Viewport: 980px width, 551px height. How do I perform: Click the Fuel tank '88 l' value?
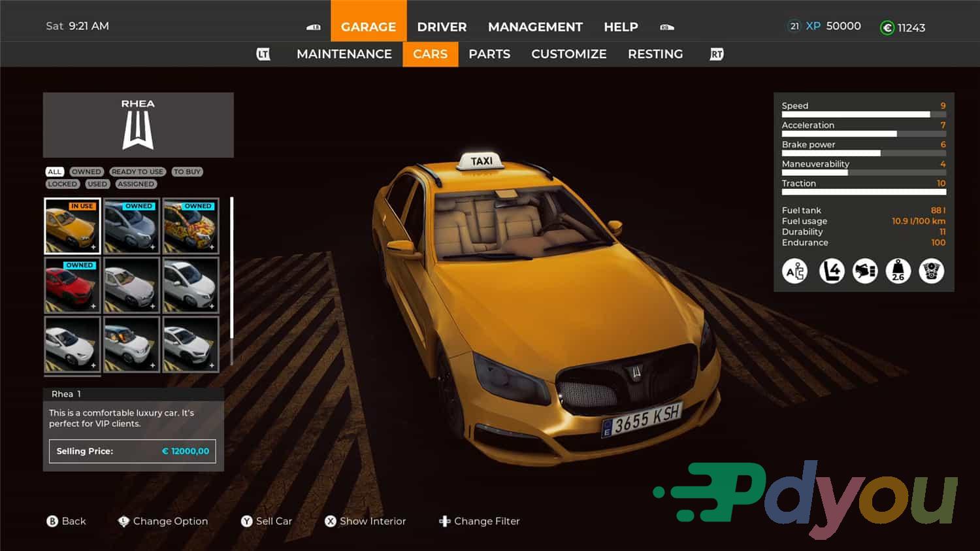[x=938, y=210]
